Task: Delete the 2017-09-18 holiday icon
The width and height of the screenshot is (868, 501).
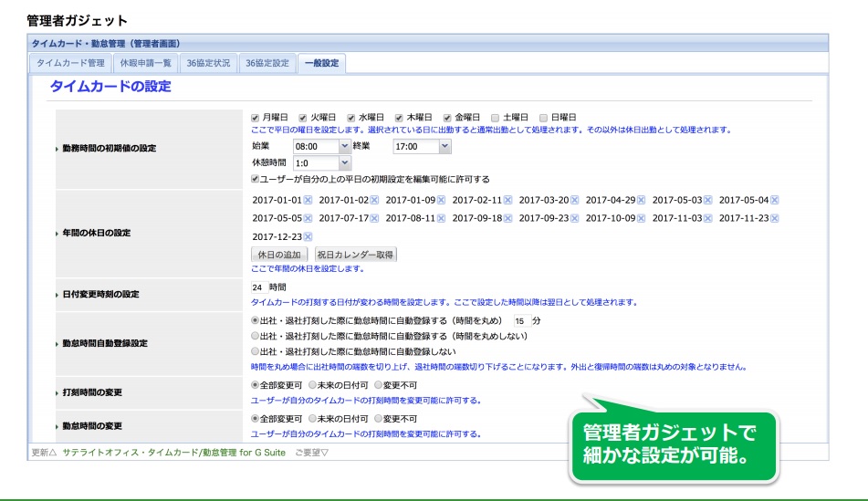Action: pos(507,218)
